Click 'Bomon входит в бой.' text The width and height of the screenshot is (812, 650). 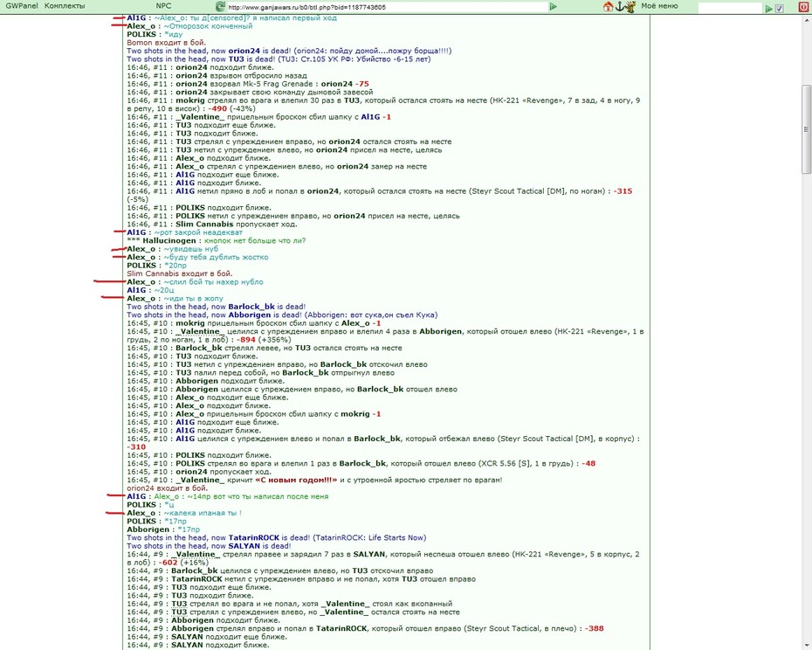pyautogui.click(x=166, y=43)
